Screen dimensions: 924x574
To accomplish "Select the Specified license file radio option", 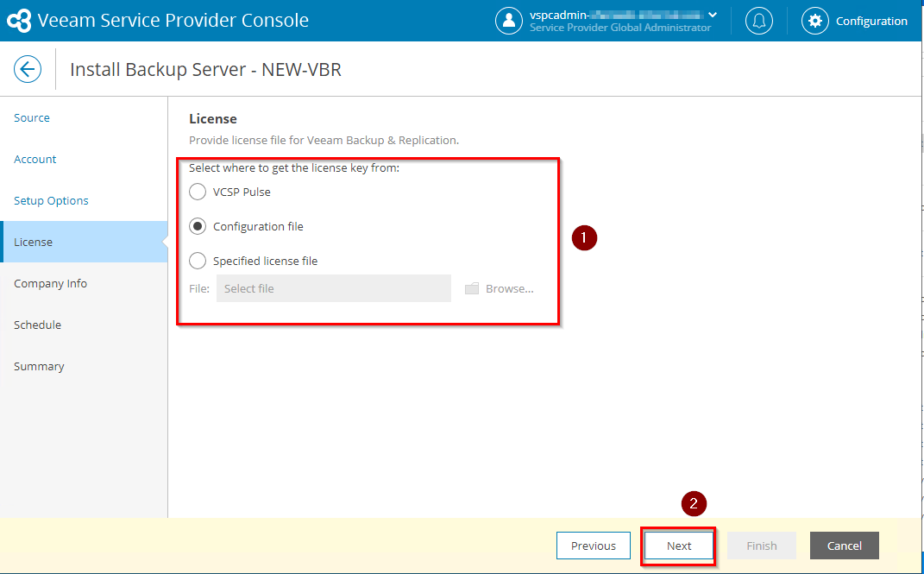I will 198,261.
